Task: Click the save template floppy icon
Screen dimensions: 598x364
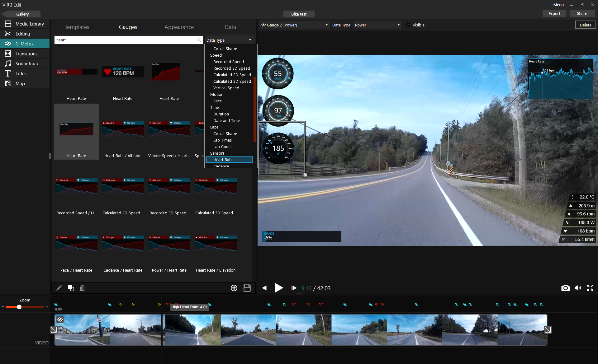Action: 247,288
